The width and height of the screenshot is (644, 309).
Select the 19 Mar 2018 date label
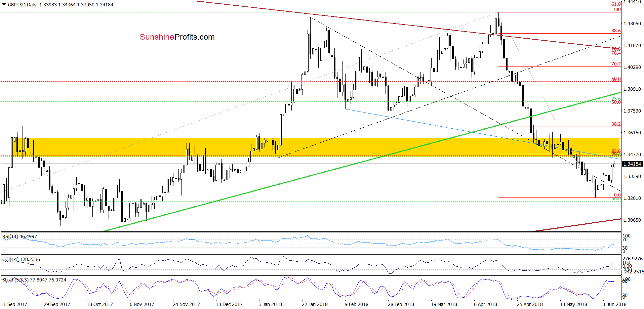[x=444, y=304]
